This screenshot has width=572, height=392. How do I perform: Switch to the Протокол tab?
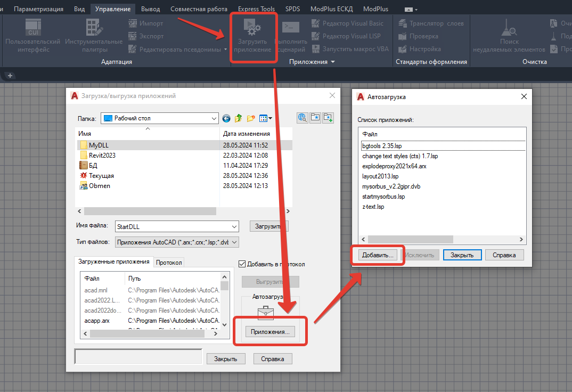(x=169, y=262)
